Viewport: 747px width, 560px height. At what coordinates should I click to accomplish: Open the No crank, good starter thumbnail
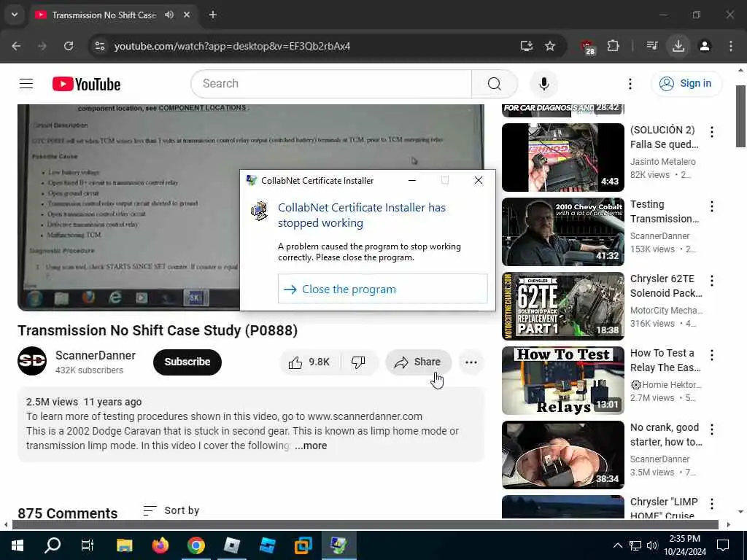click(563, 455)
